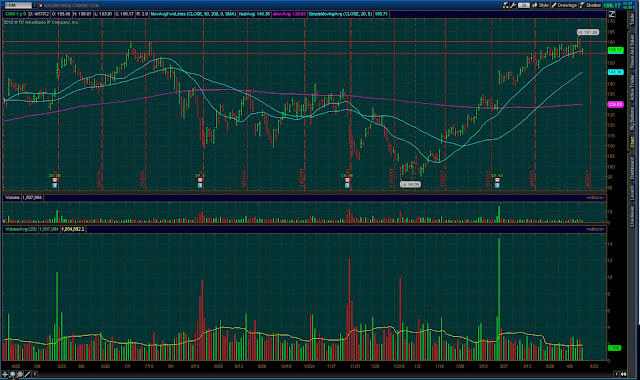This screenshot has width=640, height=380.
Task: Click the CRM symbol entry field
Action: tap(17, 5)
